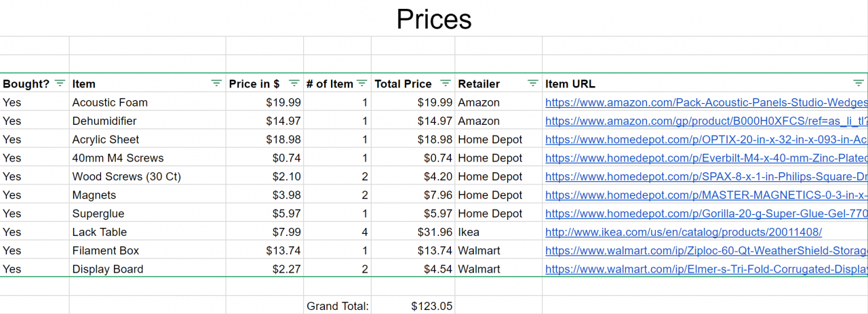
Task: Open the Dehumidifier Amazon product link
Action: [x=706, y=121]
